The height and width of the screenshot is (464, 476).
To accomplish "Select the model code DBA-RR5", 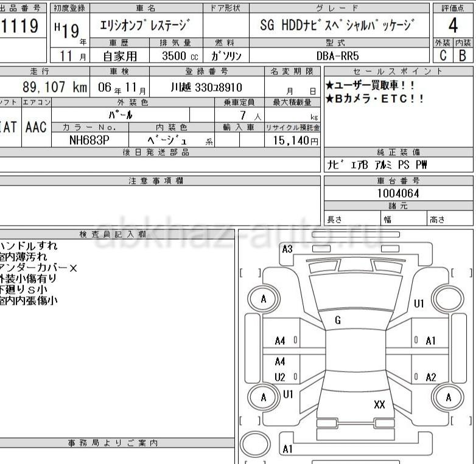I will [338, 56].
